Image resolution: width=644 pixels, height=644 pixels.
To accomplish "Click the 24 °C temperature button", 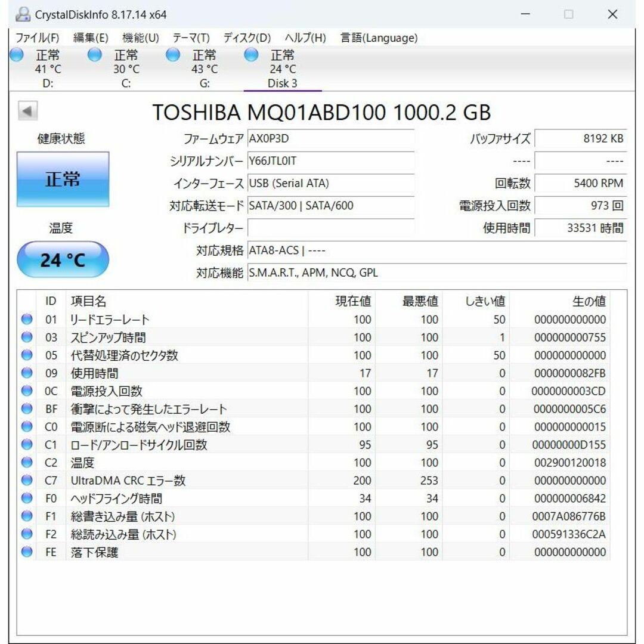I will (63, 259).
